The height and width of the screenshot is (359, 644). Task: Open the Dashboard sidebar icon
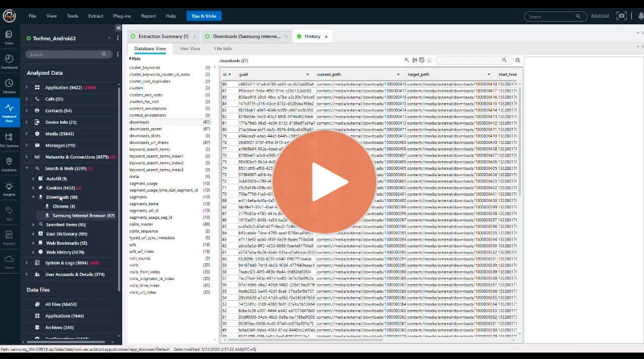tap(9, 61)
